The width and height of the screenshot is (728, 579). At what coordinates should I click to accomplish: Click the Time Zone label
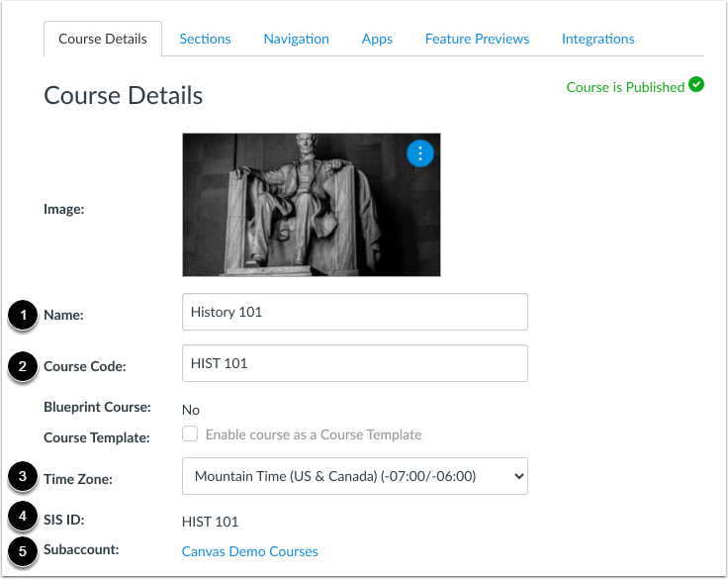[x=78, y=479]
